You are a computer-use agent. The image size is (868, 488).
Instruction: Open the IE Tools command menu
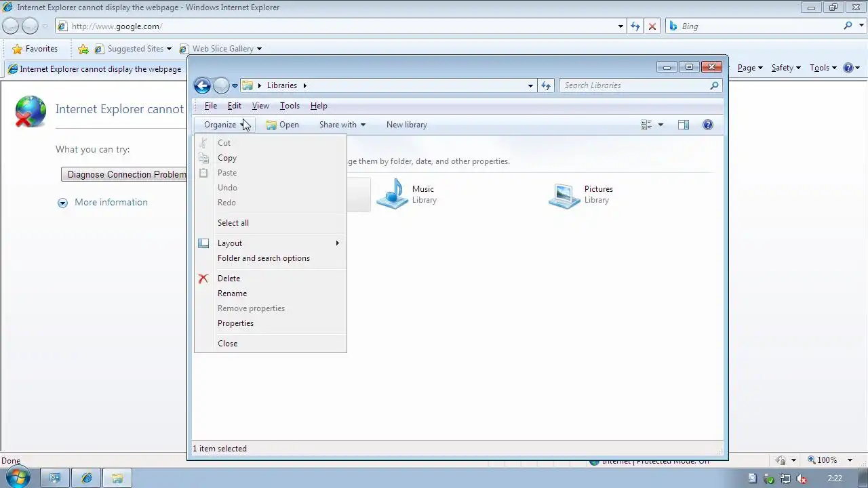click(824, 68)
